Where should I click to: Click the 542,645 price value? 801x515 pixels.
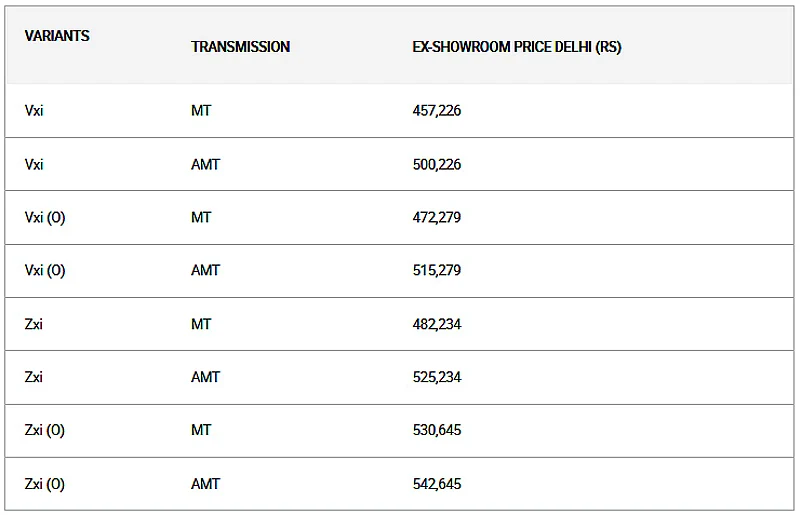click(x=436, y=484)
